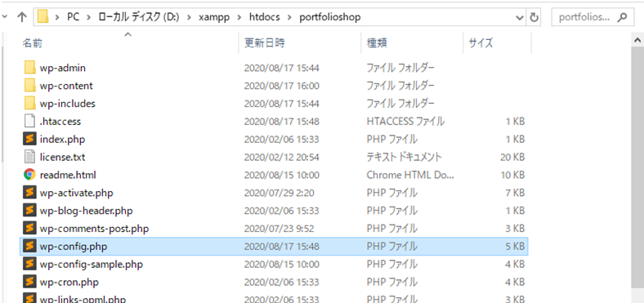This screenshot has width=644, height=303.
Task: Click portfolioshop in the breadcrumb
Action: (x=330, y=17)
